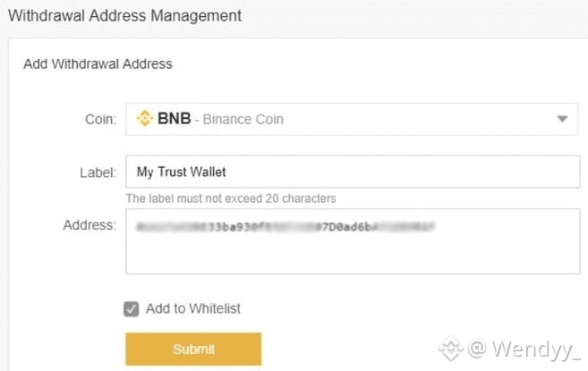Select the 'Withdrawal Address Management' heading
This screenshot has height=371, width=588.
coord(124,15)
